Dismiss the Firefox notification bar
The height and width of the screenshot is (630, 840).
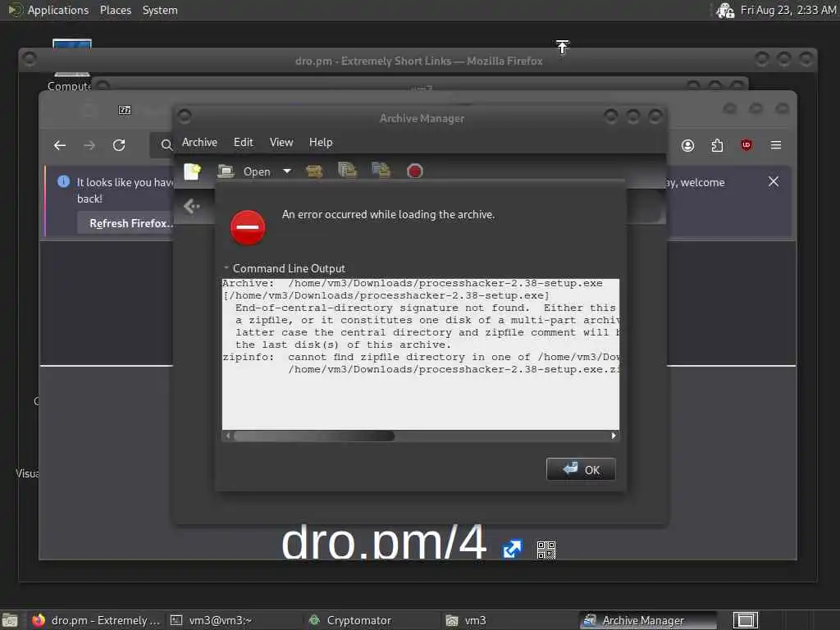pos(774,181)
